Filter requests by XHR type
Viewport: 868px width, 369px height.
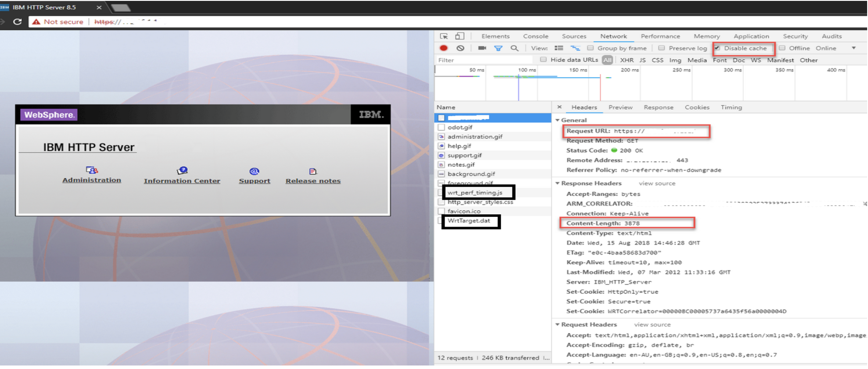pyautogui.click(x=627, y=60)
